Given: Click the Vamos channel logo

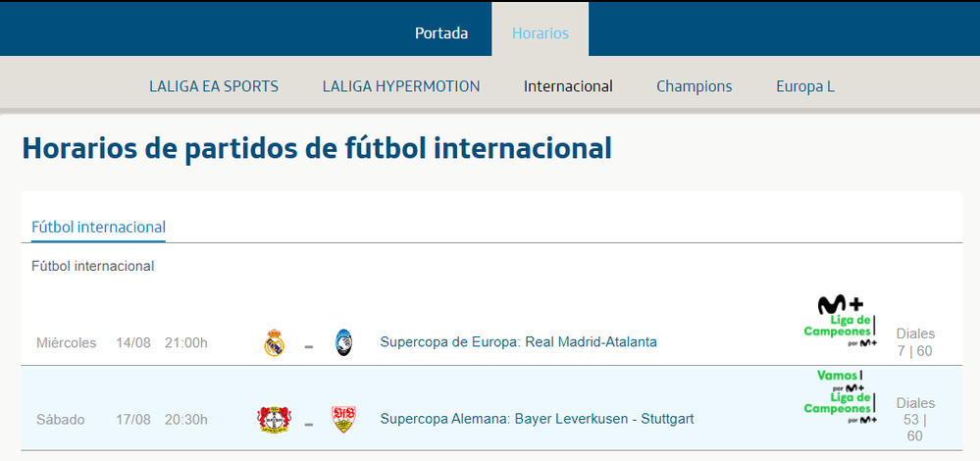Looking at the screenshot, I should click(x=840, y=378).
